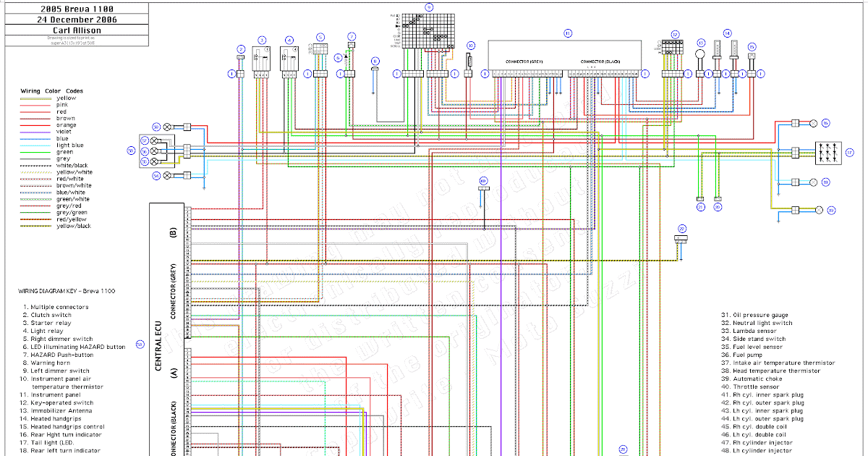868x456 pixels.
Task: Click key entry '5. Right dimmer switch'
Action: pyautogui.click(x=57, y=339)
